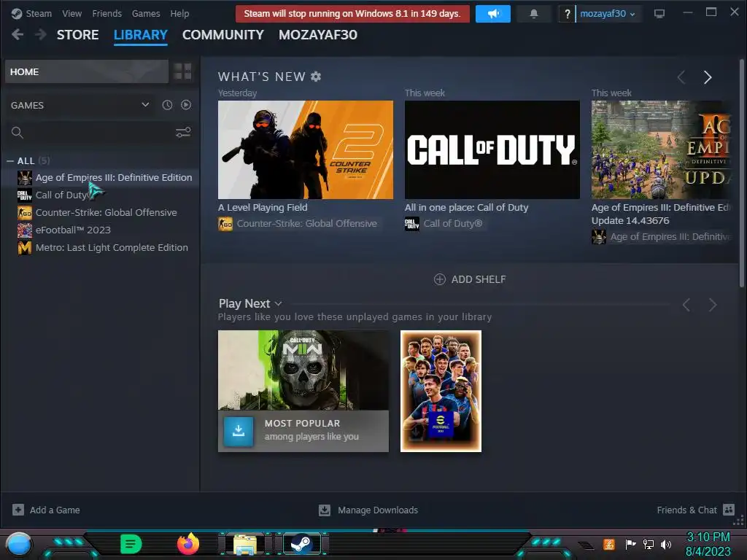The width and height of the screenshot is (747, 560).
Task: Previous arrow on Play Next shelf
Action: tap(686, 305)
